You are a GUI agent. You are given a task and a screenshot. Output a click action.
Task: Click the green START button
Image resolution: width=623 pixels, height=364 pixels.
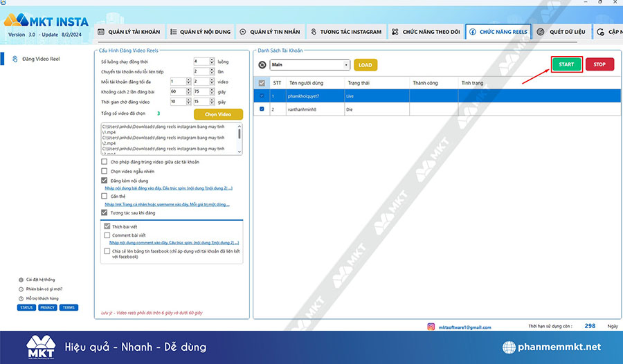(x=566, y=64)
